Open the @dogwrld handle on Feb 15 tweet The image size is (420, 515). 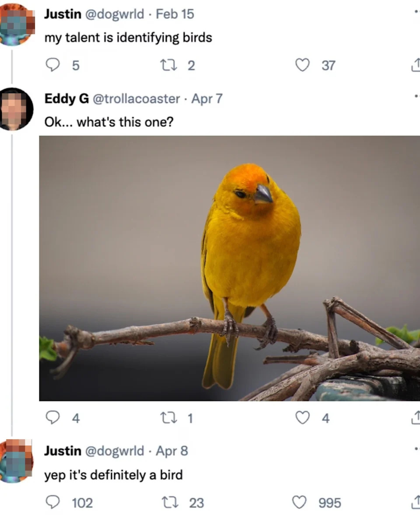(x=114, y=14)
